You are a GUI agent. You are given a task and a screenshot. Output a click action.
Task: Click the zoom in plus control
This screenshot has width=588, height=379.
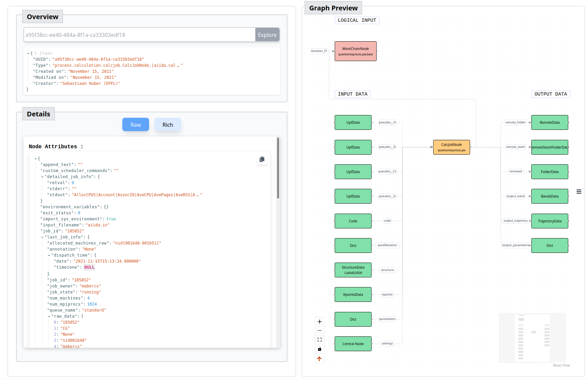tap(320, 322)
